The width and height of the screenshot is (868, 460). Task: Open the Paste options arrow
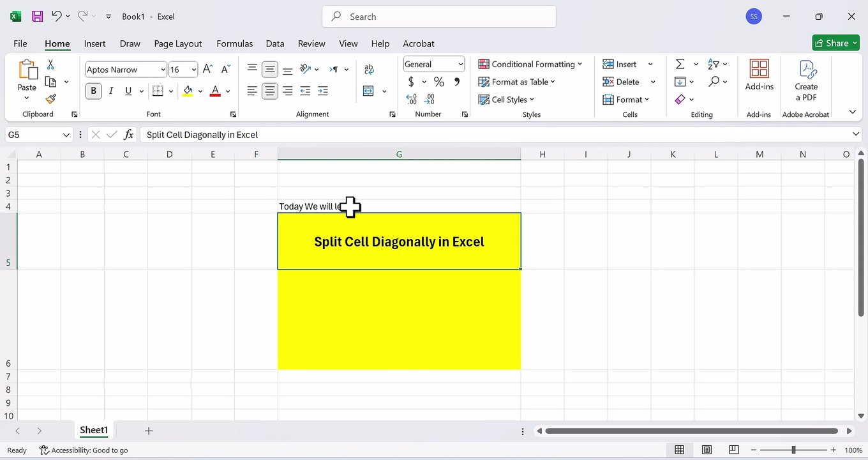click(x=27, y=98)
